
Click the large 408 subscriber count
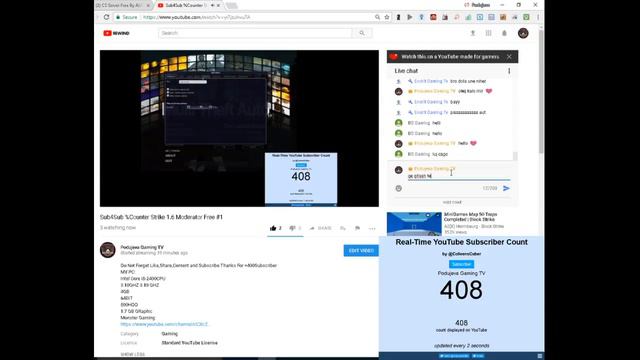point(461,290)
